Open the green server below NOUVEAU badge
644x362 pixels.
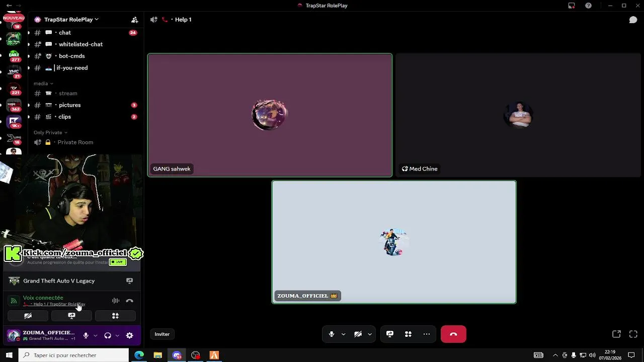(x=14, y=39)
